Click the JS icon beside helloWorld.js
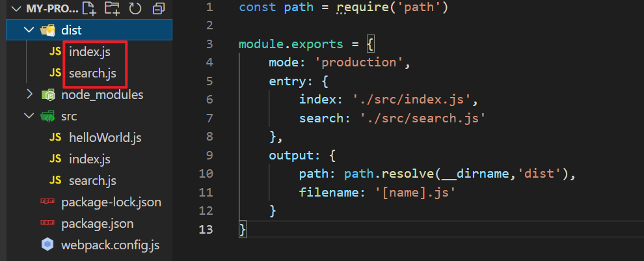Screen dimensions: 644x261 pos(55,138)
